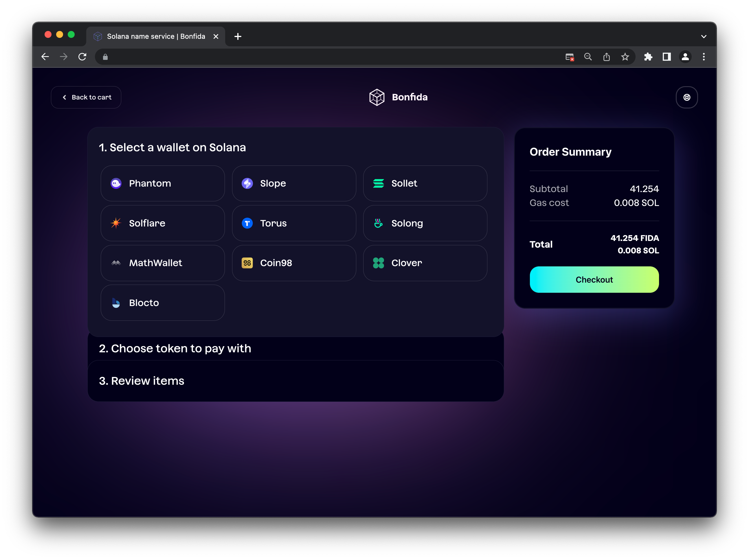The width and height of the screenshot is (749, 560).
Task: Pick MathWallet from the list
Action: coord(163,263)
